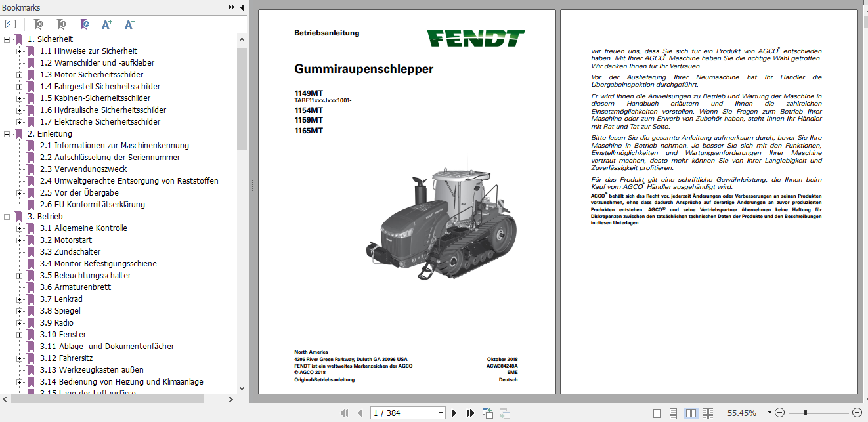
Task: Open bookmark 3.11 Ablage- und Dokumentenfächer
Action: click(x=106, y=346)
